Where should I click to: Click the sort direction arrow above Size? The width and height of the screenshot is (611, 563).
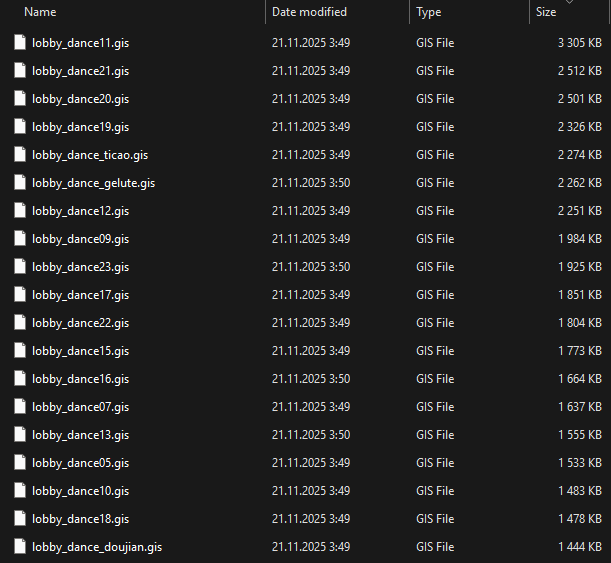point(569,3)
